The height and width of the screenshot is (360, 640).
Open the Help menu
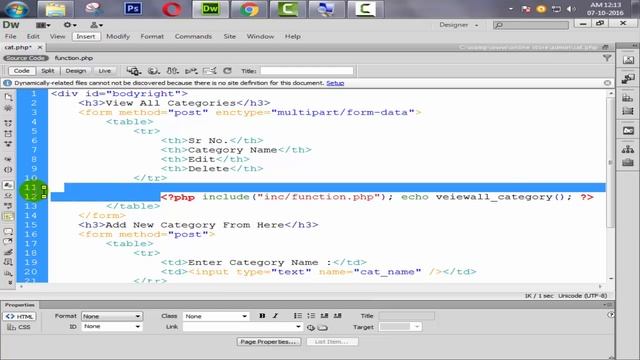coord(293,36)
